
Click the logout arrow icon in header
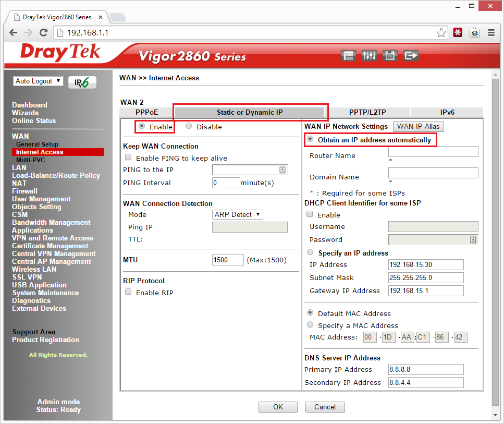(411, 56)
